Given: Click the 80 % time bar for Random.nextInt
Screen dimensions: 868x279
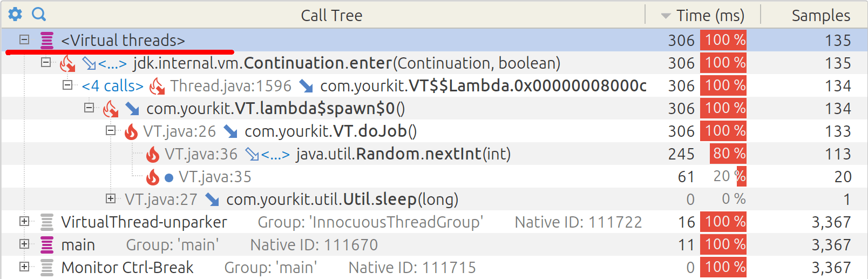Looking at the screenshot, I should (728, 154).
